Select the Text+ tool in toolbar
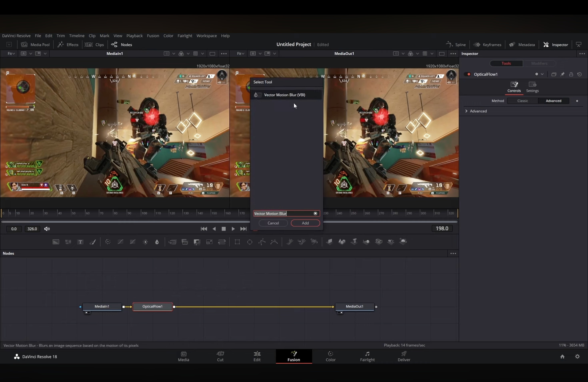This screenshot has width=588, height=382. [x=80, y=242]
